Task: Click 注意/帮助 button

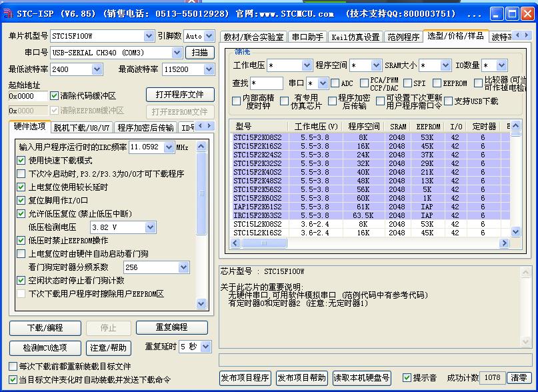Action: [109, 348]
